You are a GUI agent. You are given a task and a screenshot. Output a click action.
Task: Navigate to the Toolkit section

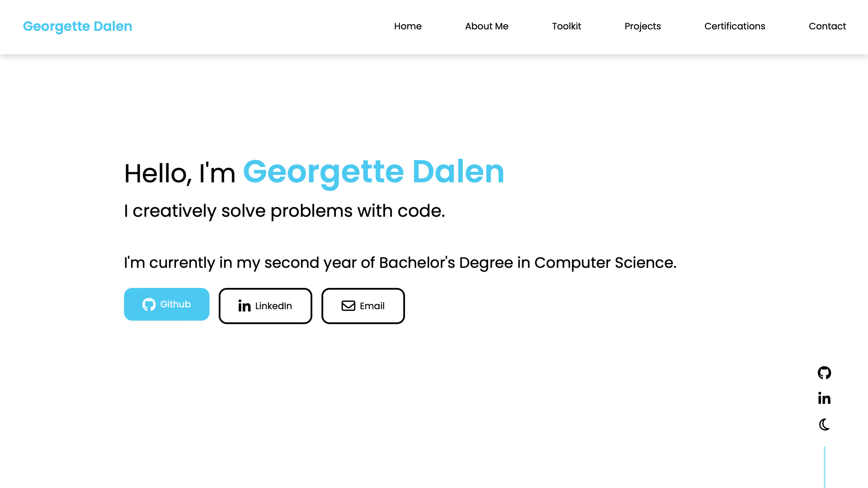click(566, 26)
